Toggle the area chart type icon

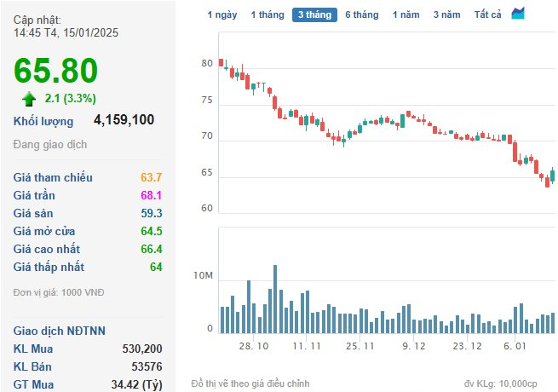(x=518, y=14)
